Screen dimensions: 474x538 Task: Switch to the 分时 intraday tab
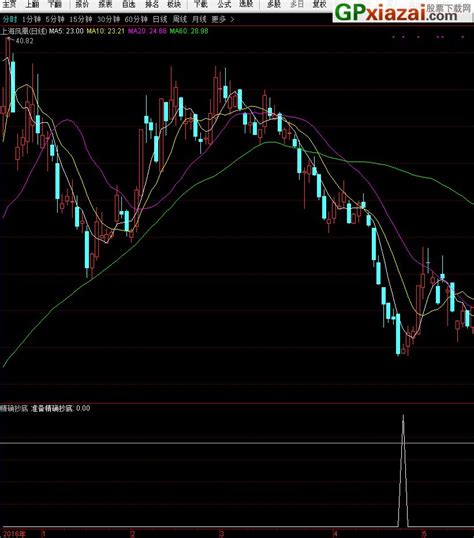[10, 19]
